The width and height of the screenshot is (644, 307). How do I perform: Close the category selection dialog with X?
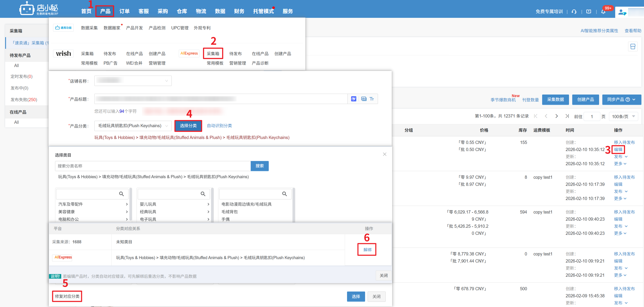[384, 154]
